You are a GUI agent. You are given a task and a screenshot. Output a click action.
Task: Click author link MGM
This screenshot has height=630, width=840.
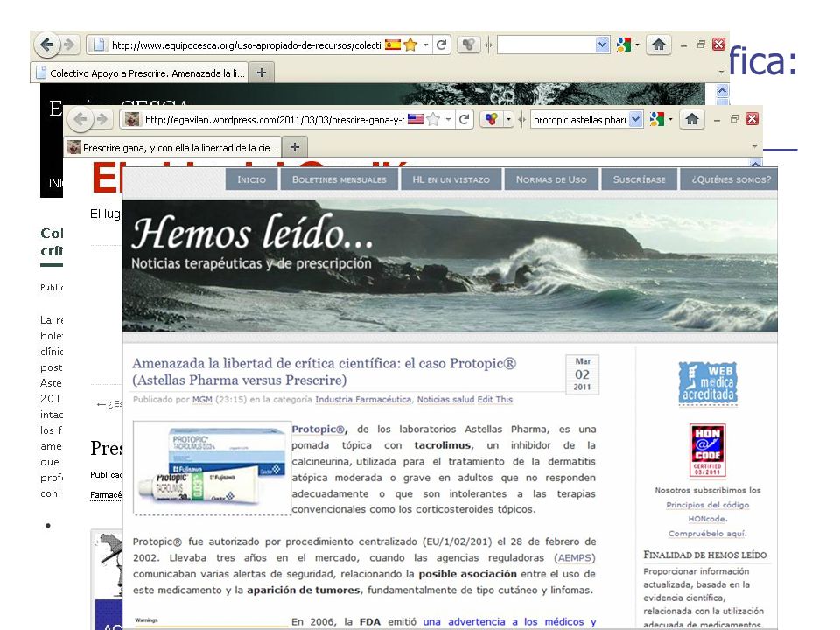202,400
